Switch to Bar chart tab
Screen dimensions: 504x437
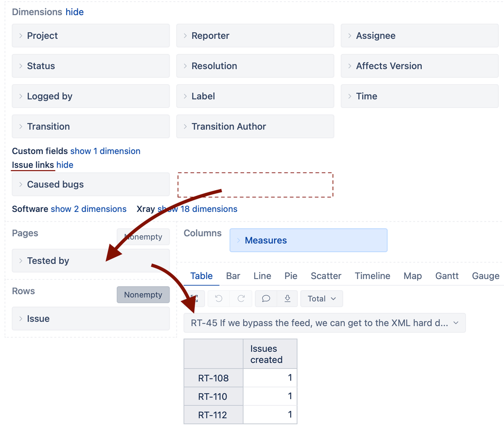tap(233, 276)
